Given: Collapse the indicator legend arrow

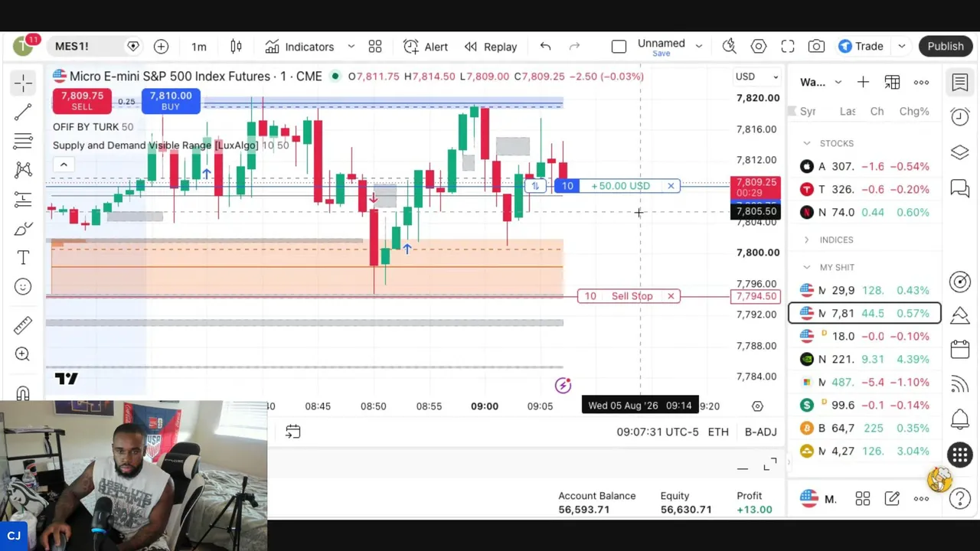Looking at the screenshot, I should 64,165.
